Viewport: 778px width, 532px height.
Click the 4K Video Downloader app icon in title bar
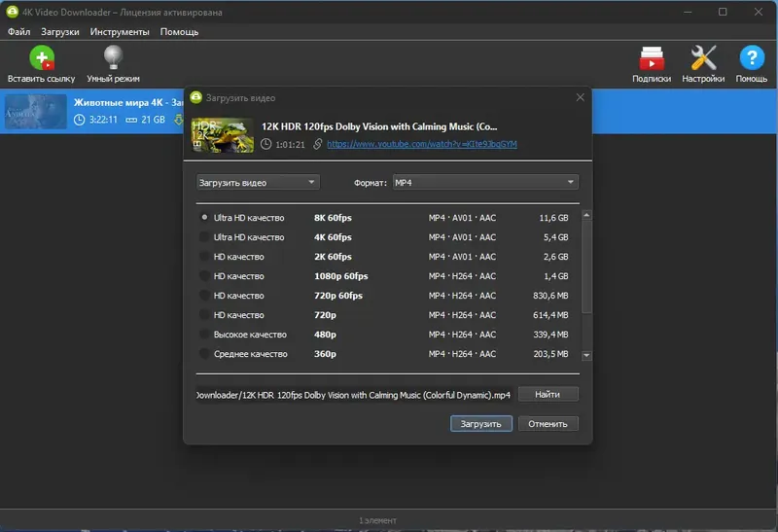[12, 12]
